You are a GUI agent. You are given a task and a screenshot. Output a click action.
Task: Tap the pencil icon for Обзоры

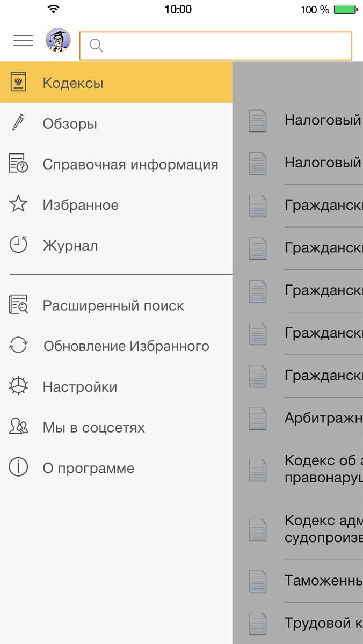[x=19, y=123]
